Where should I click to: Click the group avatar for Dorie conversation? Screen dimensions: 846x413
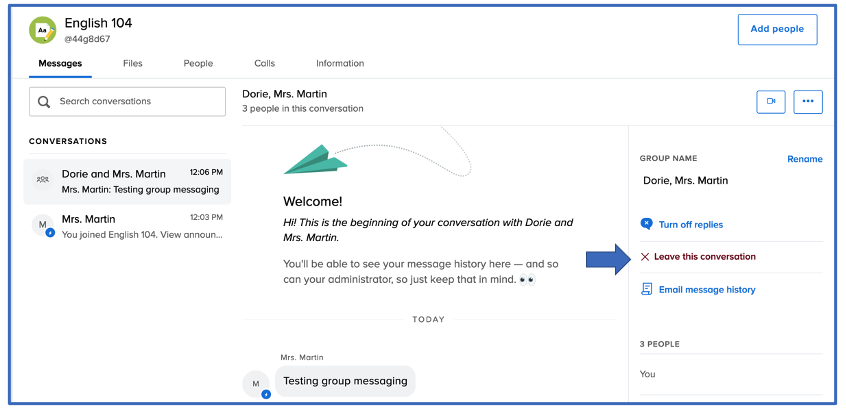(x=43, y=180)
